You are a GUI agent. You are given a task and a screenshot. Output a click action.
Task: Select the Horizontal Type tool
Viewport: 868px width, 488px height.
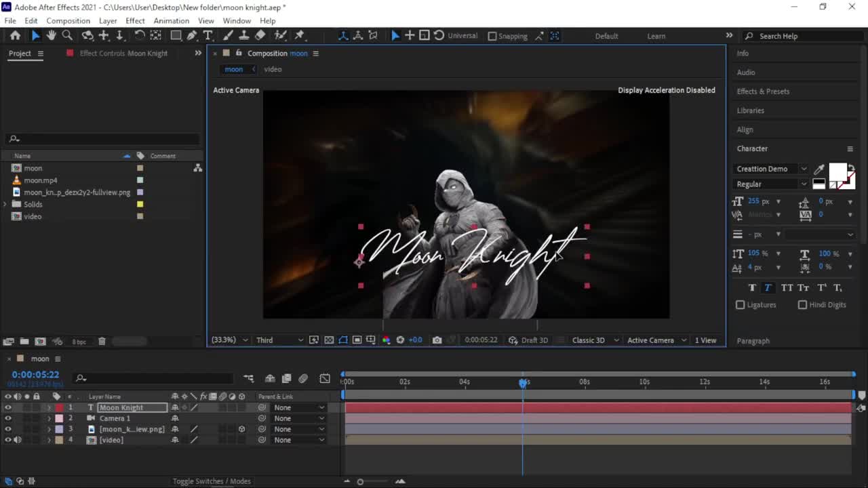pyautogui.click(x=208, y=36)
